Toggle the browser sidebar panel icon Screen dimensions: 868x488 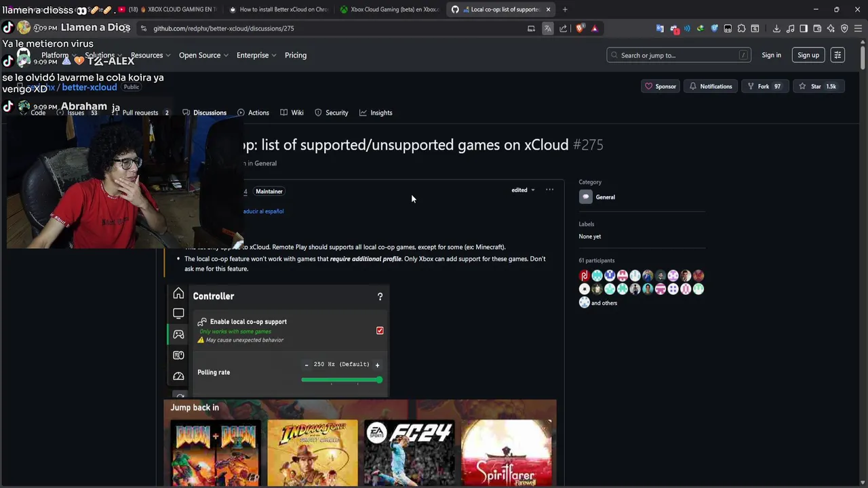pyautogui.click(x=804, y=28)
